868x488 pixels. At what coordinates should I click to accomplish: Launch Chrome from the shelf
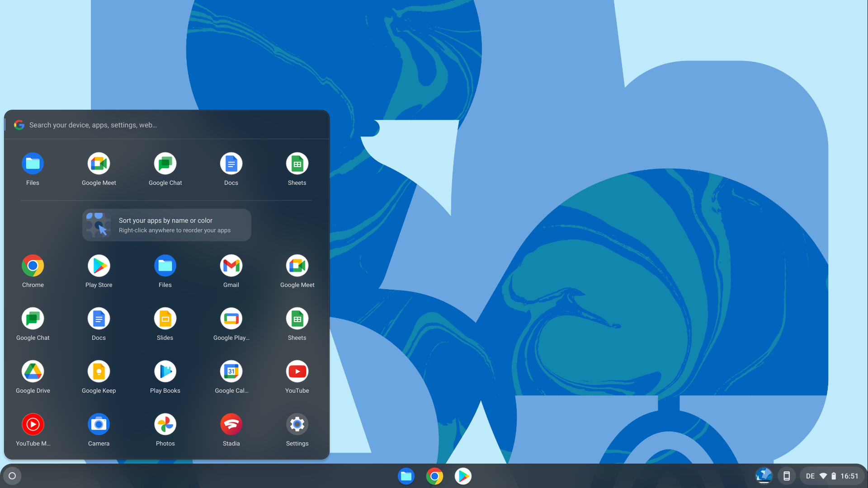pyautogui.click(x=434, y=476)
